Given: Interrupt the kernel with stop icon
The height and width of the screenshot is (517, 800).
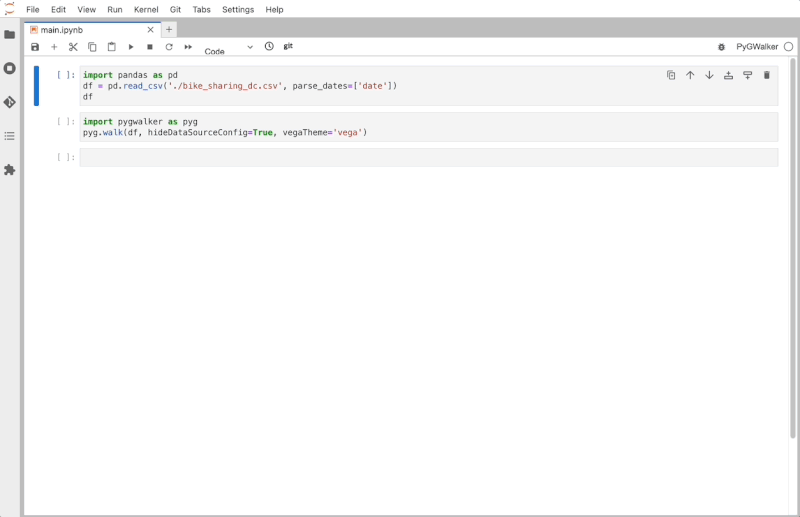Looking at the screenshot, I should pyautogui.click(x=149, y=47).
